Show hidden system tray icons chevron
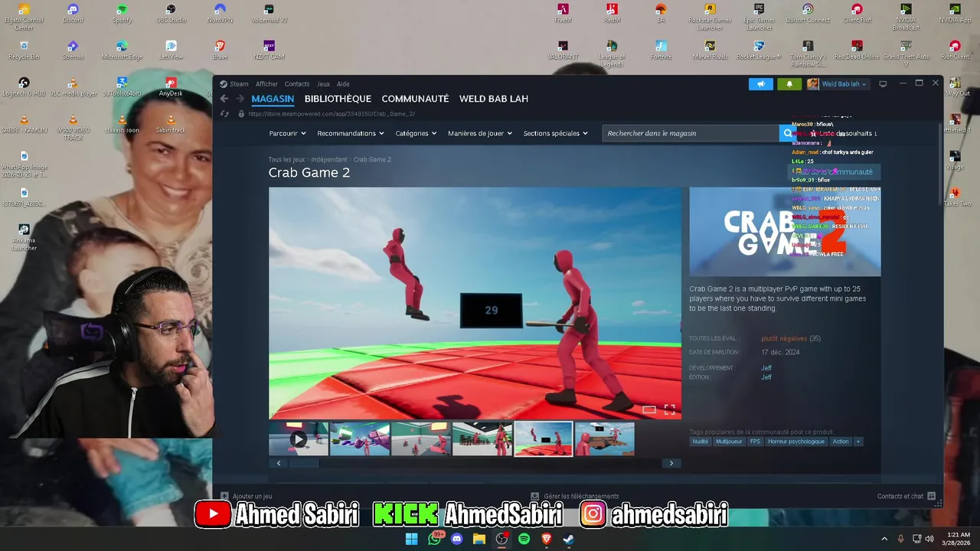 point(884,539)
